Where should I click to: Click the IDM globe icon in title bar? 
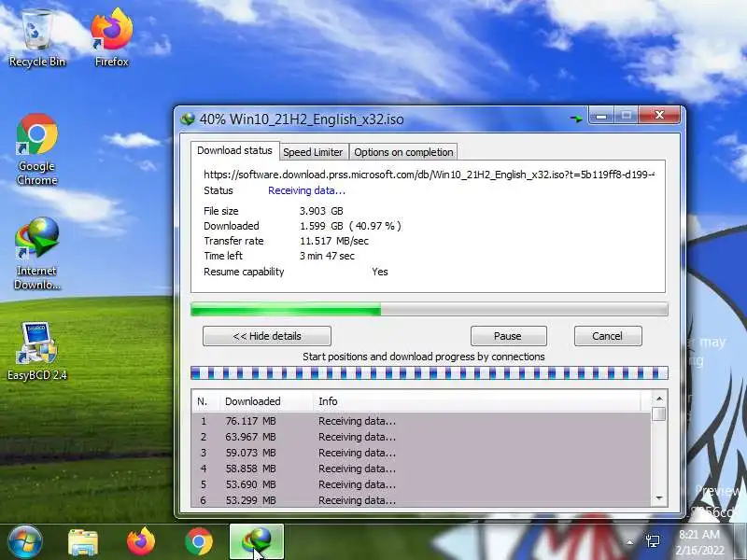coord(188,119)
